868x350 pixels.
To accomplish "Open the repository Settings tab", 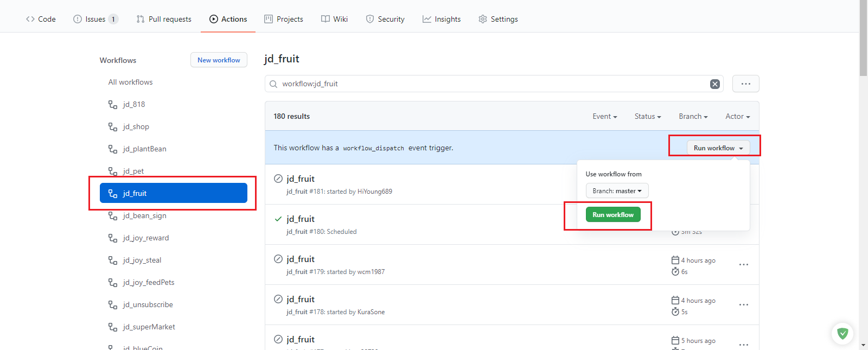I will [498, 19].
